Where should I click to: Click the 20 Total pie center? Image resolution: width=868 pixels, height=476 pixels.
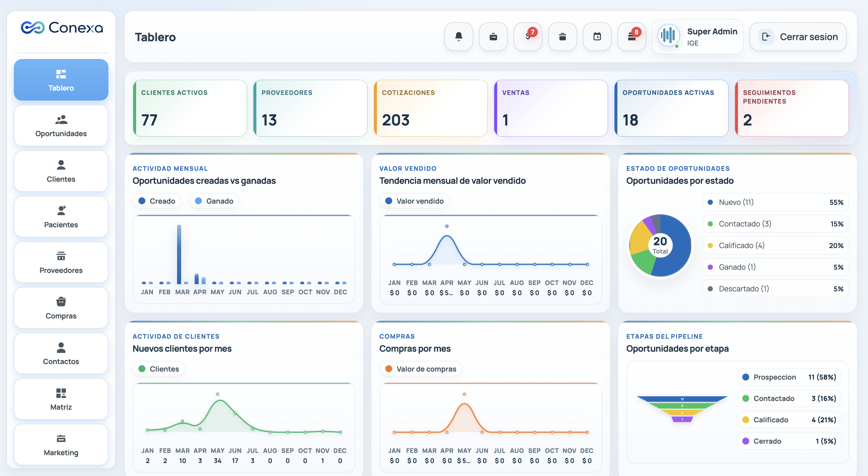pos(660,245)
